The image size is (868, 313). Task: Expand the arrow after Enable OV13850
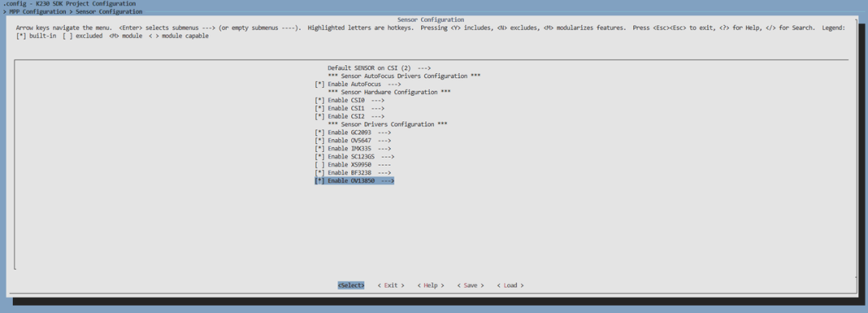pos(387,180)
